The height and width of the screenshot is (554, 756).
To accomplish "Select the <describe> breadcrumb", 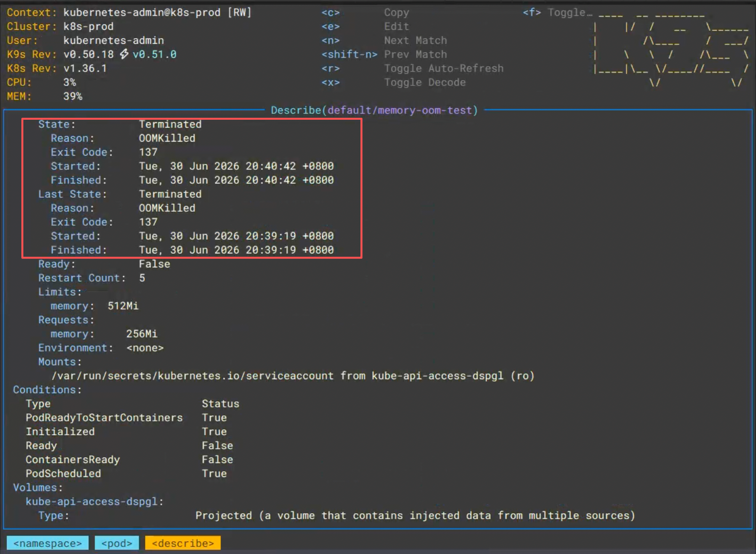I will coord(183,543).
